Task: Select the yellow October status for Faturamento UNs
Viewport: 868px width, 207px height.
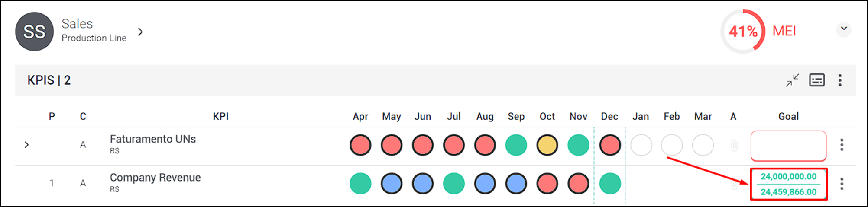Action: coord(547,145)
